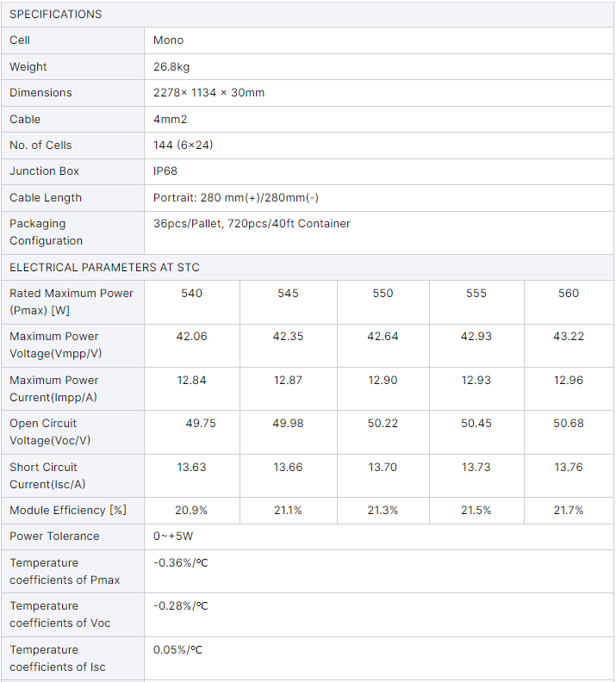Image resolution: width=616 pixels, height=682 pixels.
Task: Click the 560 rated power column value
Action: pos(569,293)
